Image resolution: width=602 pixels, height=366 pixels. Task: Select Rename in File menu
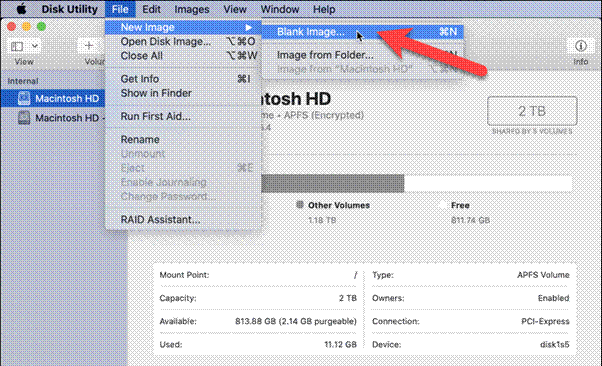[183, 139]
